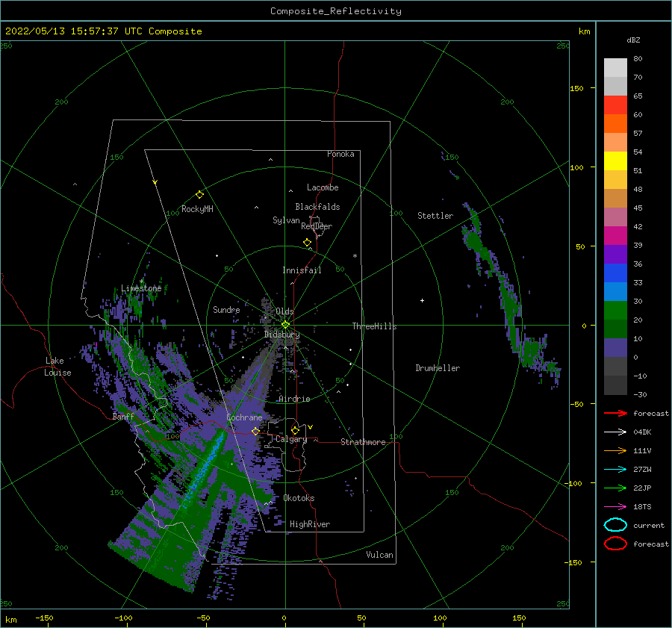The image size is (672, 628).
Task: Click the 2022/05/13 15:57:37 UTC Composite timestamp
Action: 103,31
